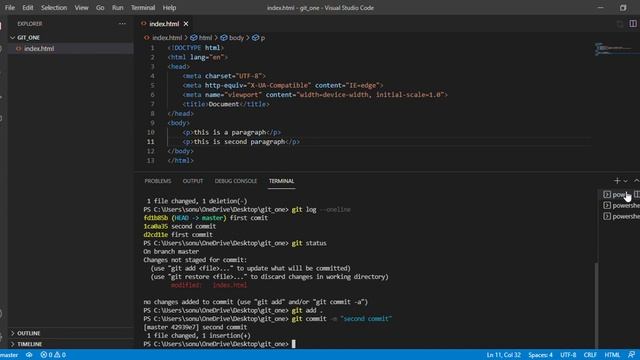
Task: Open the Help menu
Action: click(x=169, y=8)
